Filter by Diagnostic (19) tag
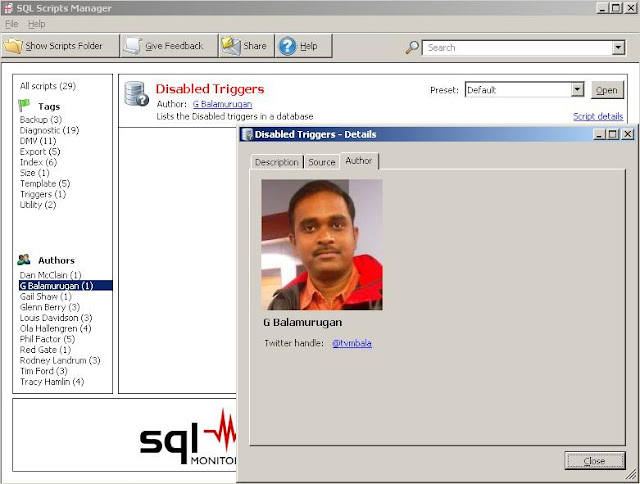Image resolution: width=640 pixels, height=484 pixels. pyautogui.click(x=49, y=130)
